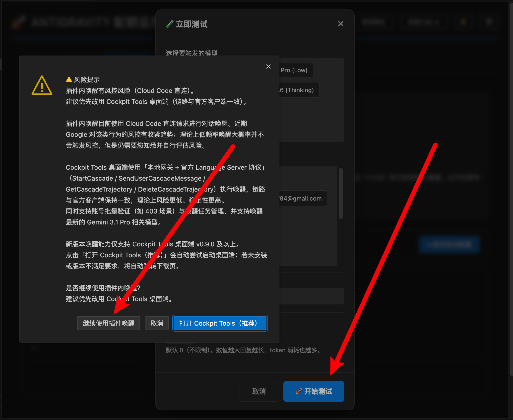Screen dimensions: 513x420
Task: Close the 立即测试 dialog with X
Action: pos(340,24)
